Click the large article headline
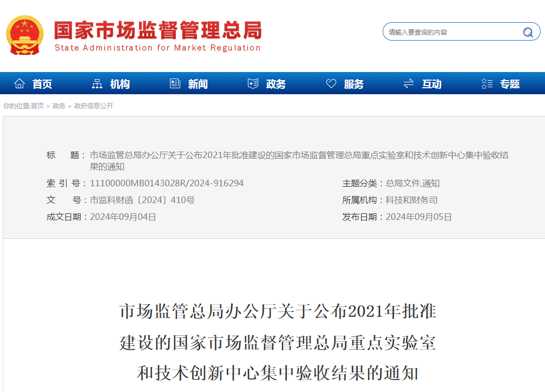The height and width of the screenshot is (392, 545). [277, 342]
